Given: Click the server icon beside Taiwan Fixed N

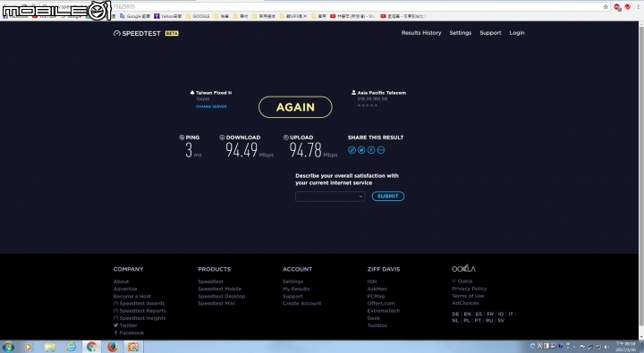Looking at the screenshot, I should tap(192, 93).
